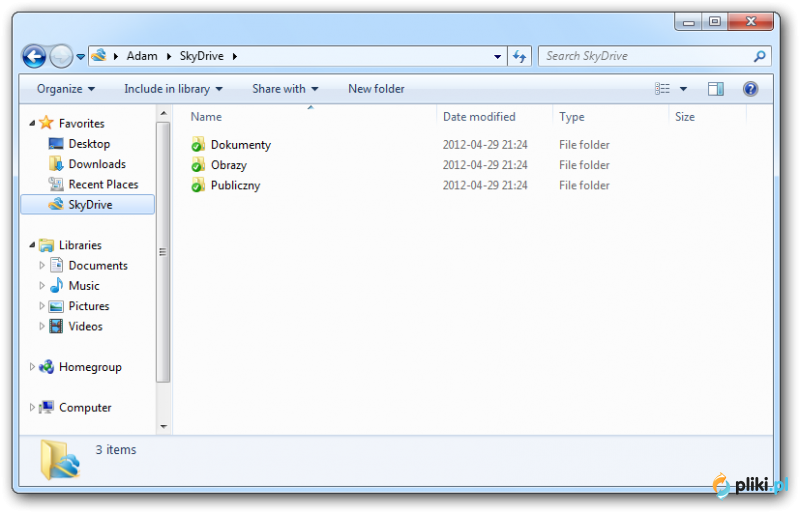Screen dimensions: 800x513
Task: Sort by the Size column header
Action: [x=685, y=117]
